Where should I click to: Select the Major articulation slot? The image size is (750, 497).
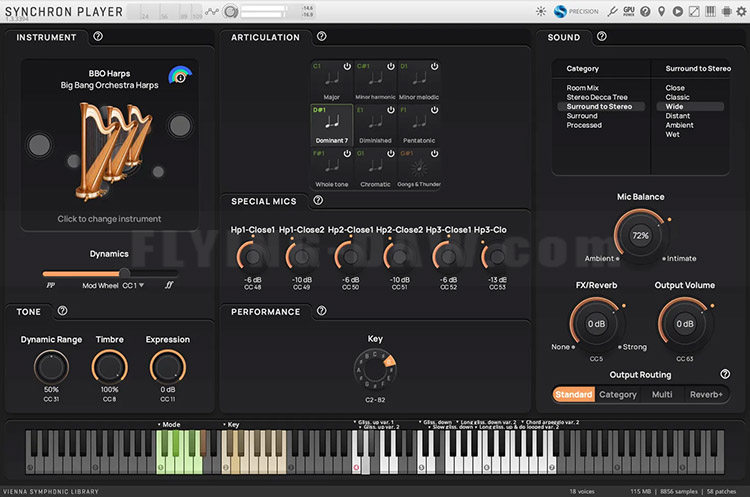click(331, 81)
